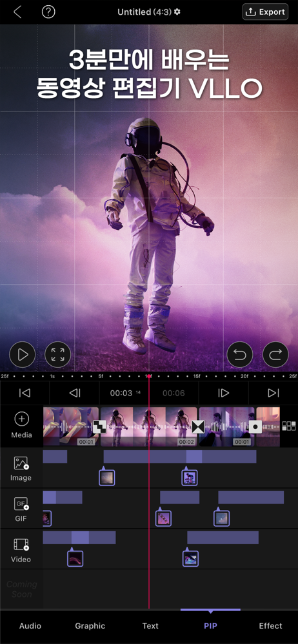Switch to the Audio tab
The width and height of the screenshot is (298, 644).
30,626
